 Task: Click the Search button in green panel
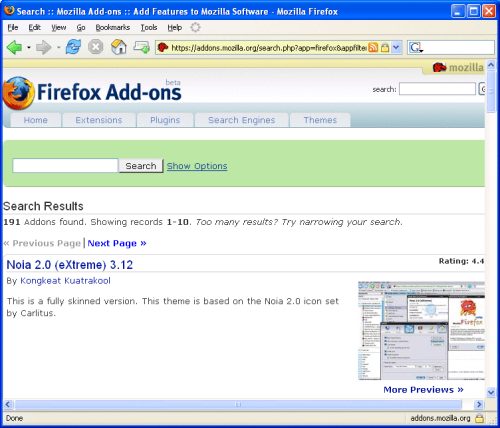(x=141, y=166)
